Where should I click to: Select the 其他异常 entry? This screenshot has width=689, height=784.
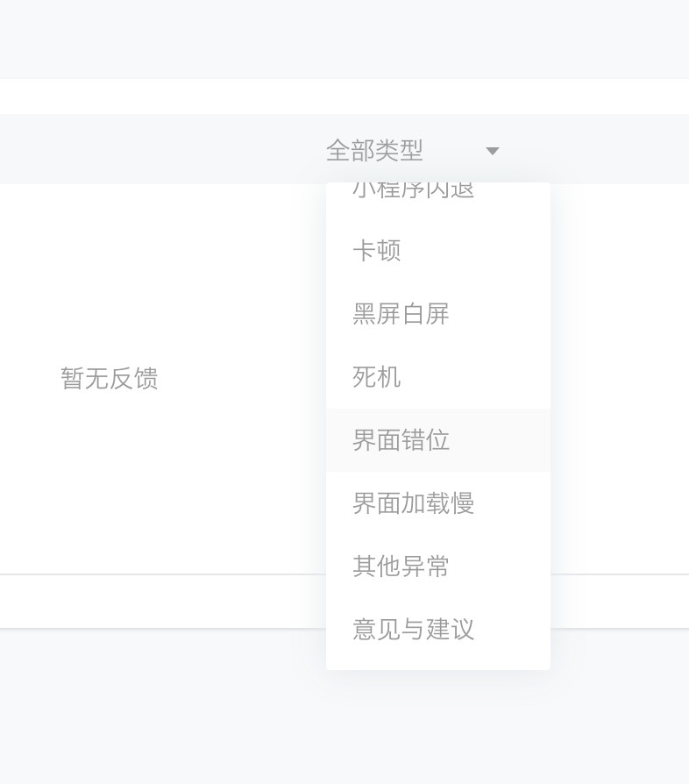tap(401, 567)
